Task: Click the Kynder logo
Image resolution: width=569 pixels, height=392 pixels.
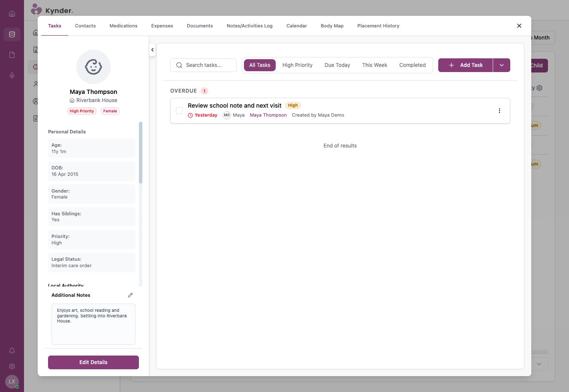Action: (x=52, y=9)
